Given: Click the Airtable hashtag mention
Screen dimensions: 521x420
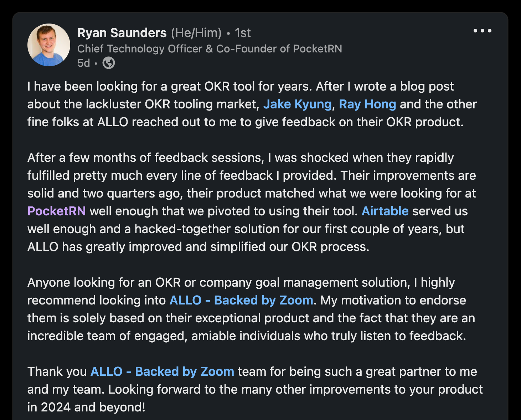Looking at the screenshot, I should [385, 211].
